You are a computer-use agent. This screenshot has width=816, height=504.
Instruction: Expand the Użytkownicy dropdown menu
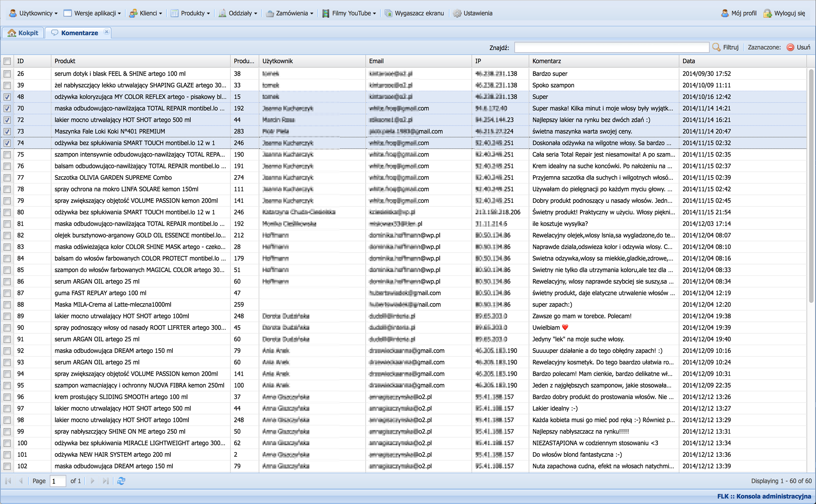pyautogui.click(x=33, y=13)
